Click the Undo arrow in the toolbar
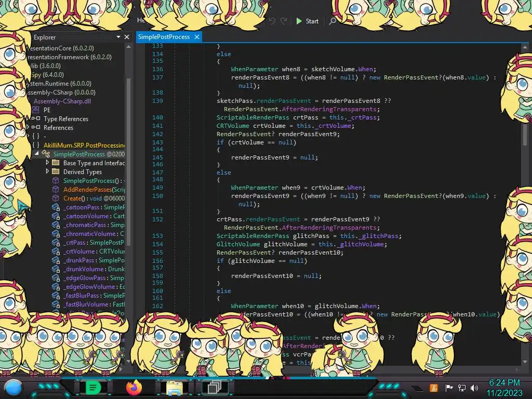The height and width of the screenshot is (399, 532). [272, 21]
